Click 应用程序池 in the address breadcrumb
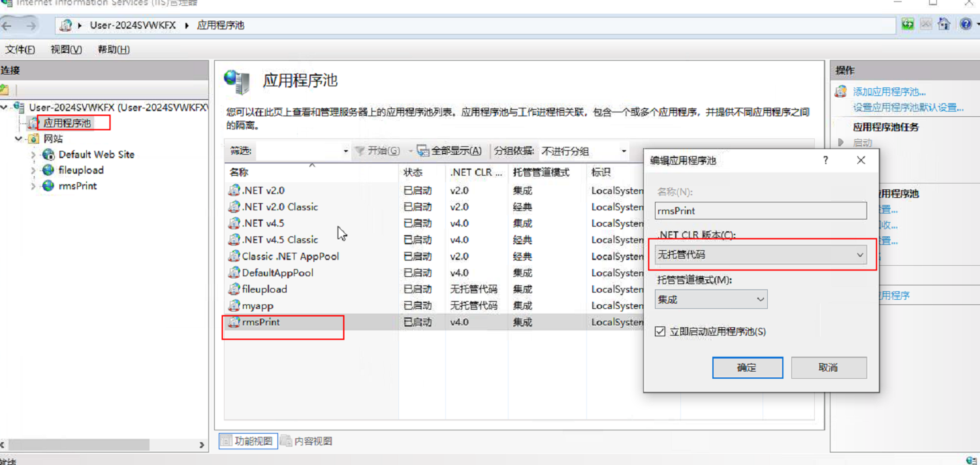The height and width of the screenshot is (465, 980). pos(221,25)
